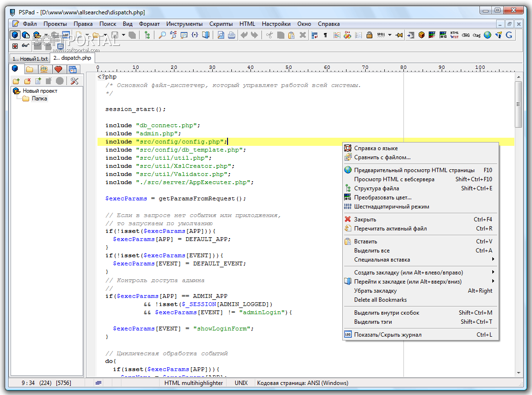532x395 pixels.
Task: Expand the SPELL dropdown arrow
Action: point(390,35)
